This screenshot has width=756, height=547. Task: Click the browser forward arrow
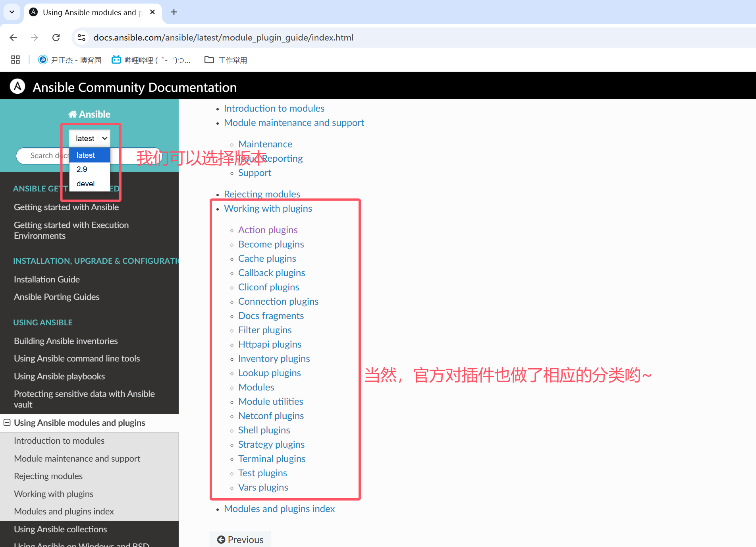(35, 37)
